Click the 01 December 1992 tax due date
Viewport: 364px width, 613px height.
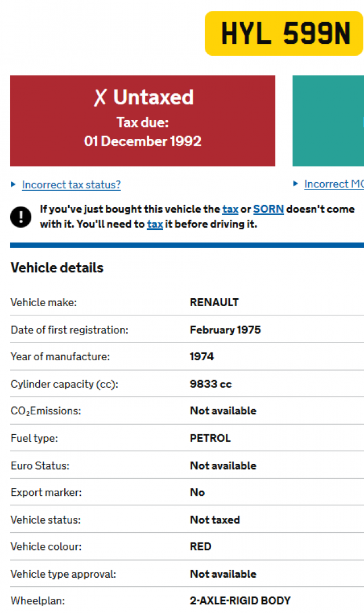(143, 141)
